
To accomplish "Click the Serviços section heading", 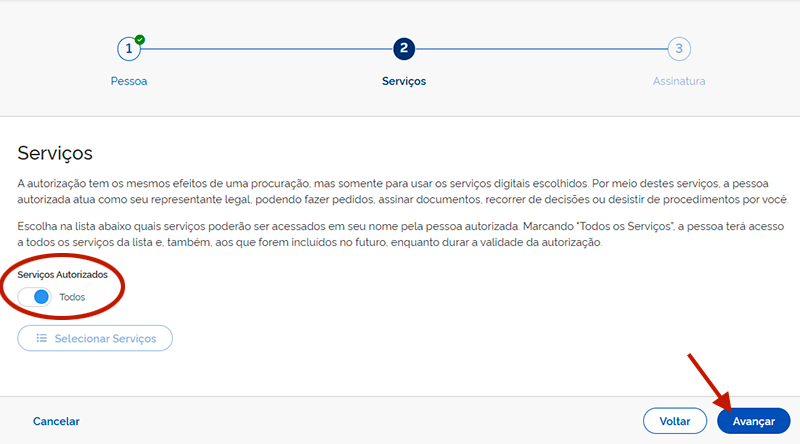I will [x=55, y=153].
